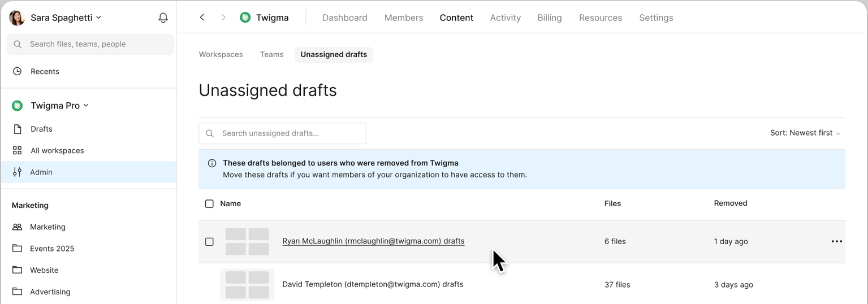Open more options for Ryan McLaughlin drafts
Screen dimensions: 868x304
pos(837,241)
